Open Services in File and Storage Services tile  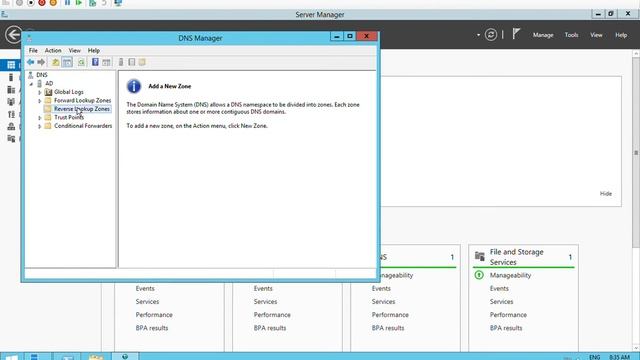[502, 302]
